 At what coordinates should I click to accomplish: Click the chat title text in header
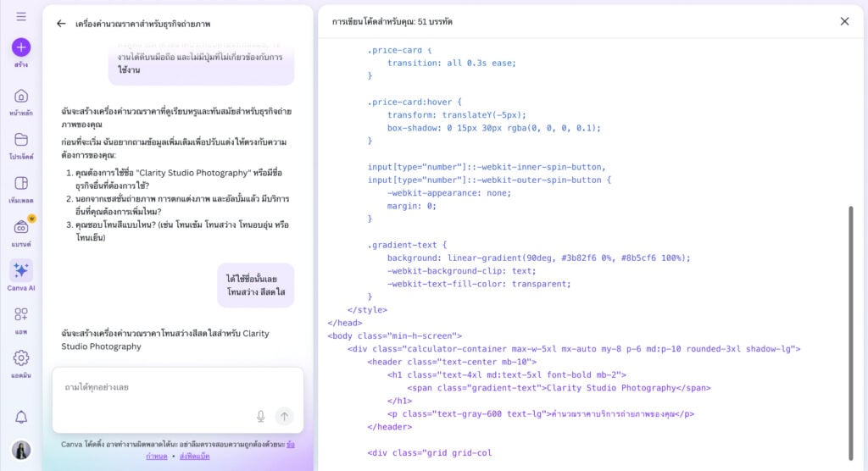142,24
